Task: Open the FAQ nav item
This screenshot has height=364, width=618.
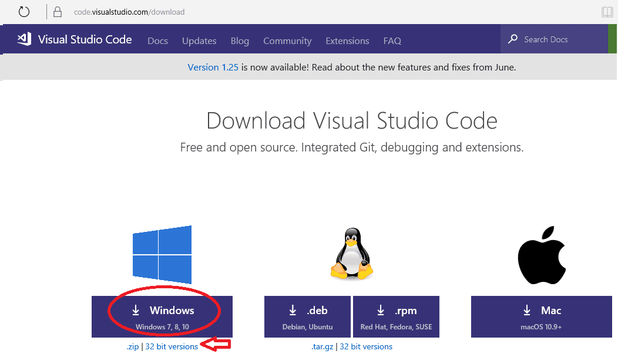Action: click(392, 41)
